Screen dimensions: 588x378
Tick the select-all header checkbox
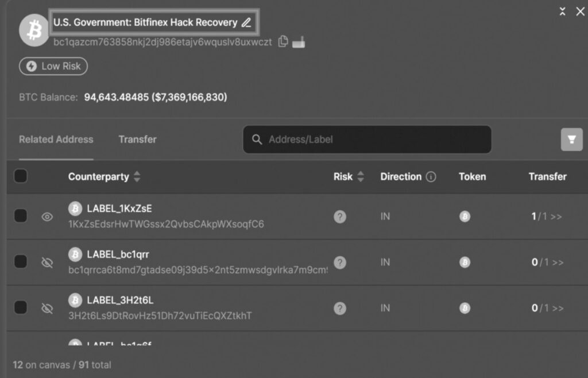(21, 176)
